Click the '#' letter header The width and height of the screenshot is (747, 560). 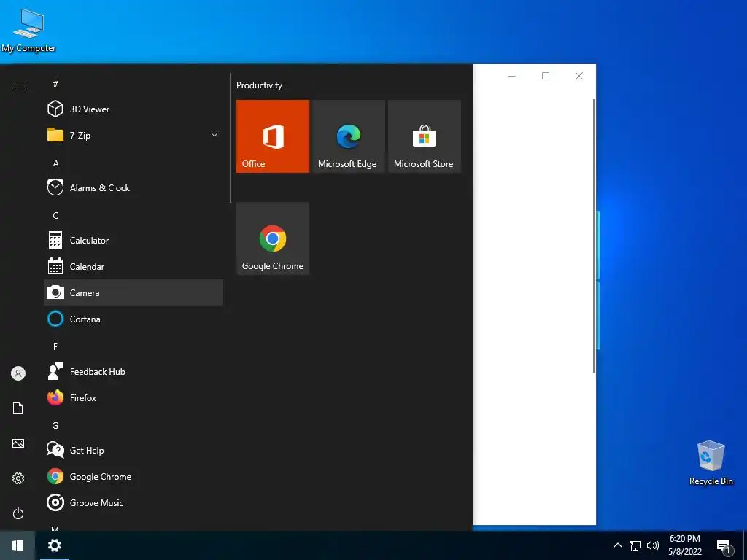point(55,84)
